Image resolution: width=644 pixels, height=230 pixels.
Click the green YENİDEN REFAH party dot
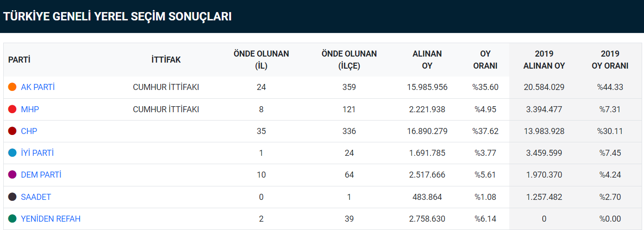pos(13,219)
